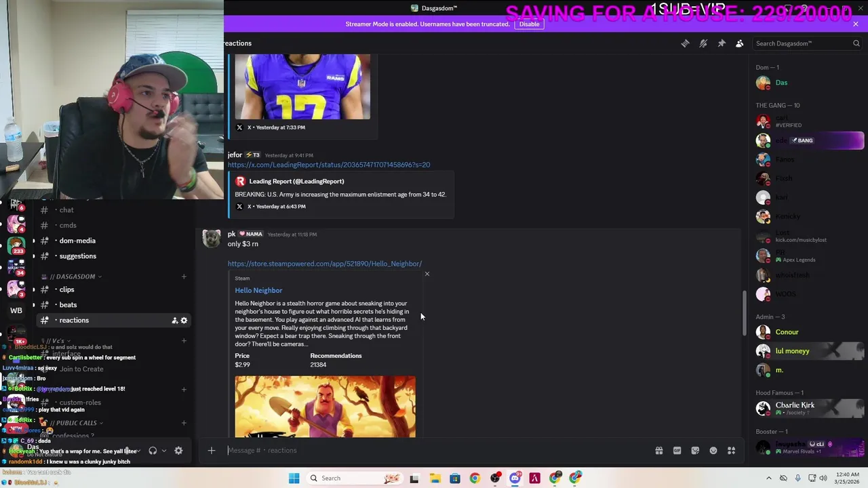Screen dimensions: 868x488
Task: Click the search magnifier icon
Action: (856, 43)
